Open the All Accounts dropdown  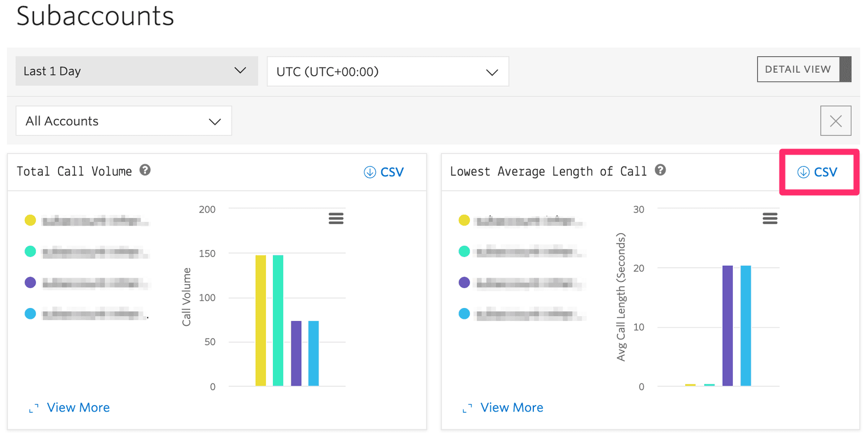tap(124, 121)
